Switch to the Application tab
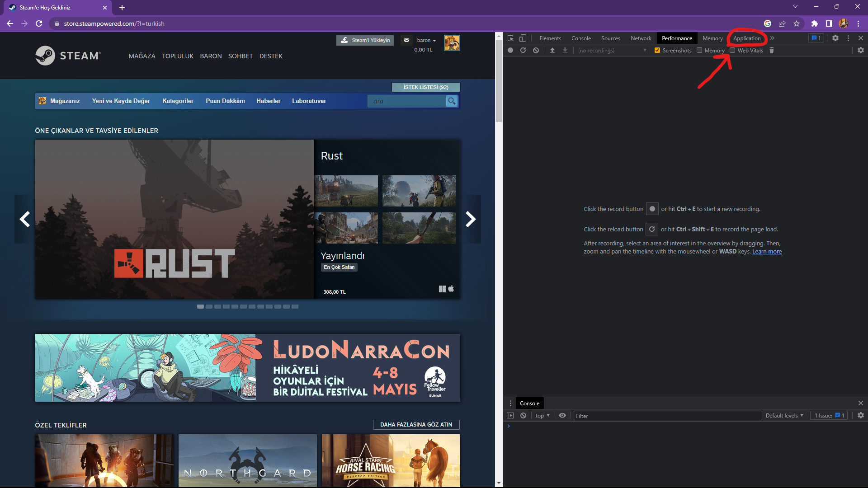Screen dimensions: 868x488 click(747, 38)
